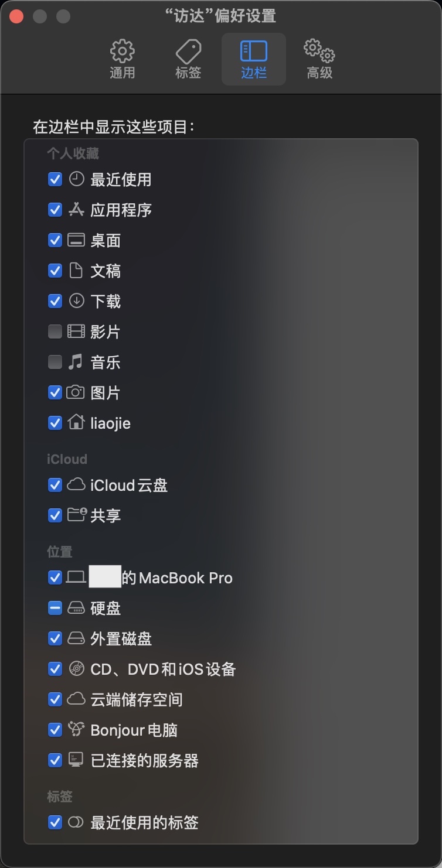
Task: Click the disc icon beside CD、DVD和iOS设备
Action: pyautogui.click(x=76, y=668)
